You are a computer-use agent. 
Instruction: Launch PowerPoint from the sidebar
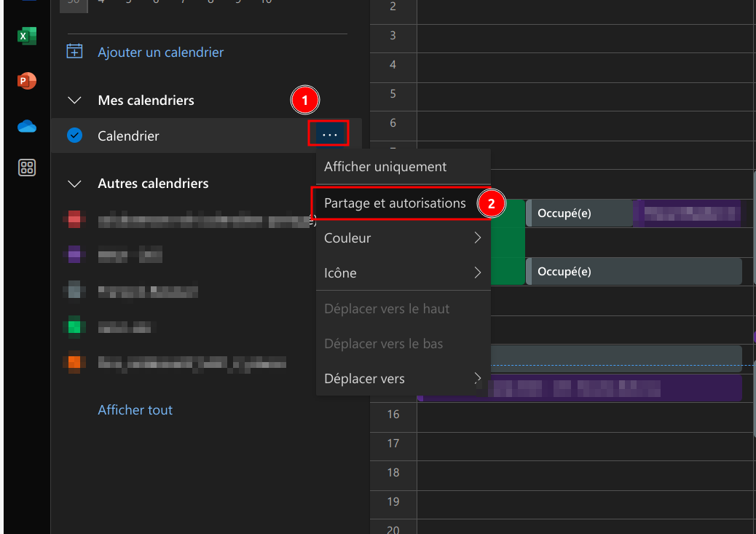coord(27,81)
